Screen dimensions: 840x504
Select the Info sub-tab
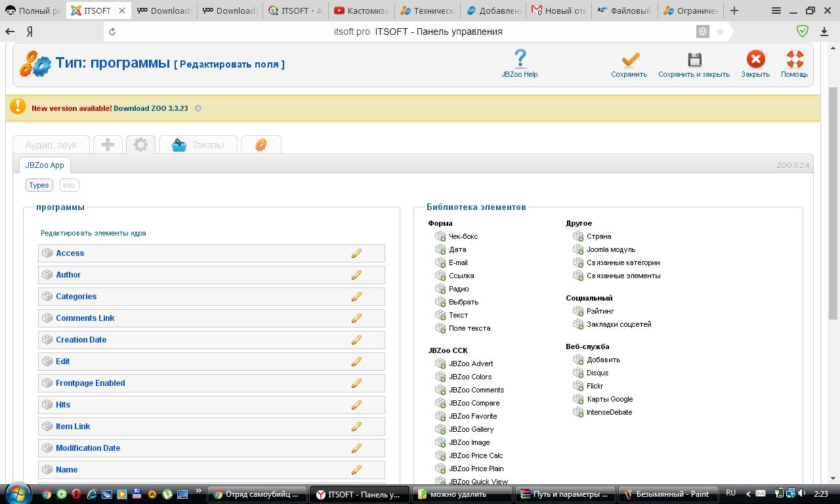click(x=69, y=185)
